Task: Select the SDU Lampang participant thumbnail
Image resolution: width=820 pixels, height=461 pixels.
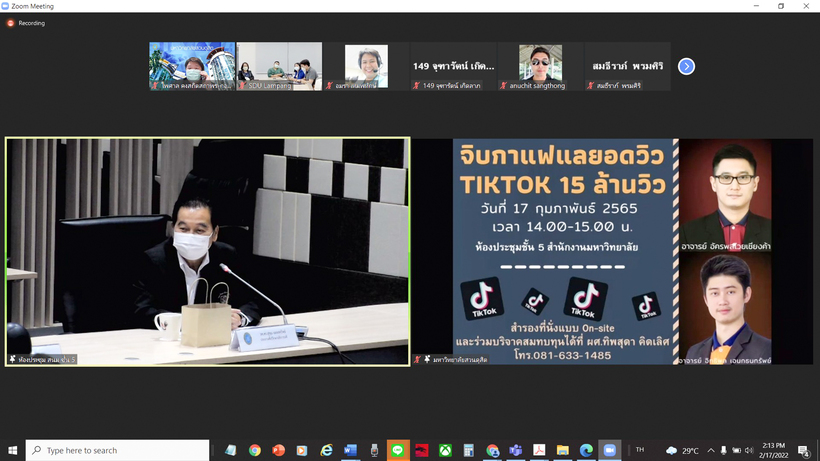Action: (279, 66)
